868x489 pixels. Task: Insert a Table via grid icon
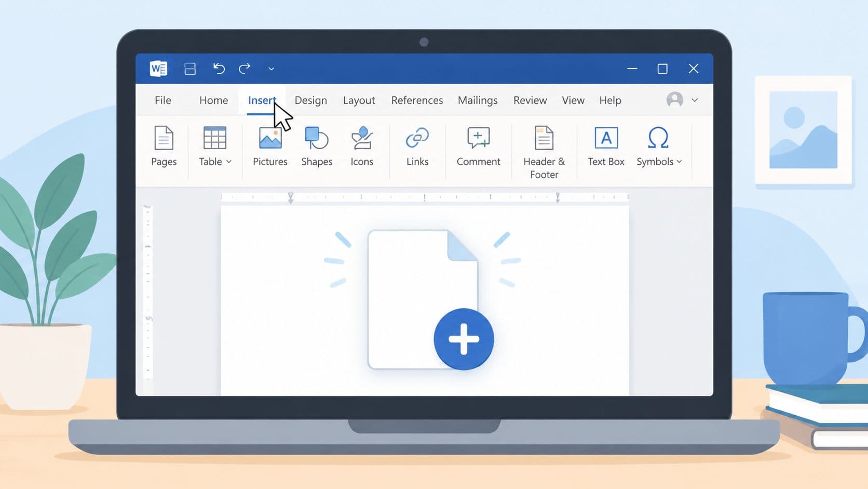coord(214,138)
